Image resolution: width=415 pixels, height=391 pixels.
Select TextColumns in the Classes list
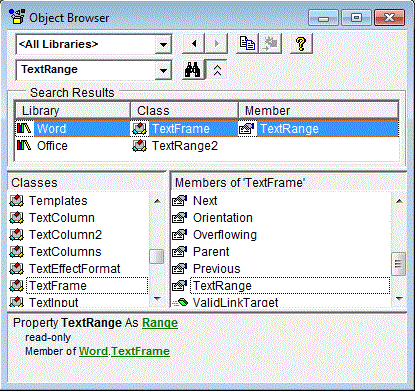(65, 252)
